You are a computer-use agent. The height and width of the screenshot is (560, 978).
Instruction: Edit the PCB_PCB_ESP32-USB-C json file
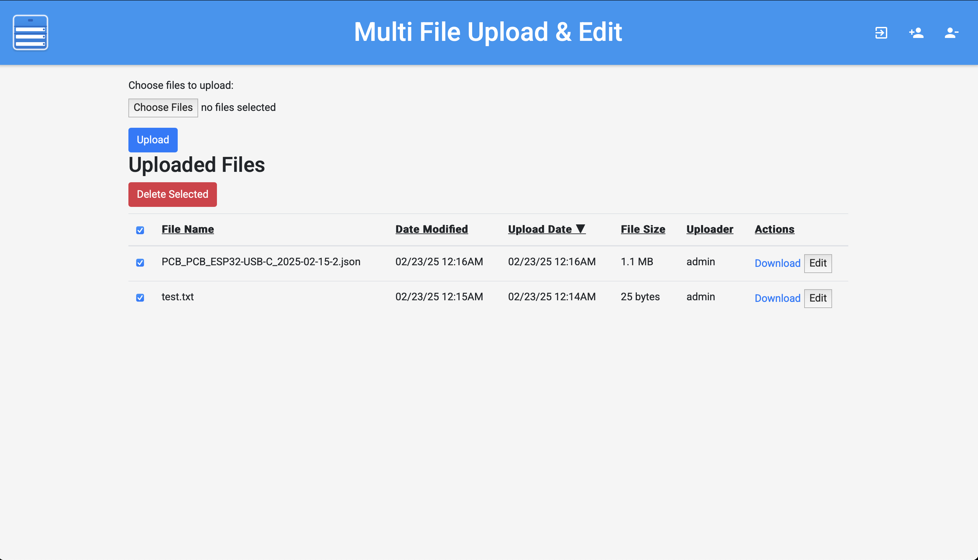click(817, 263)
